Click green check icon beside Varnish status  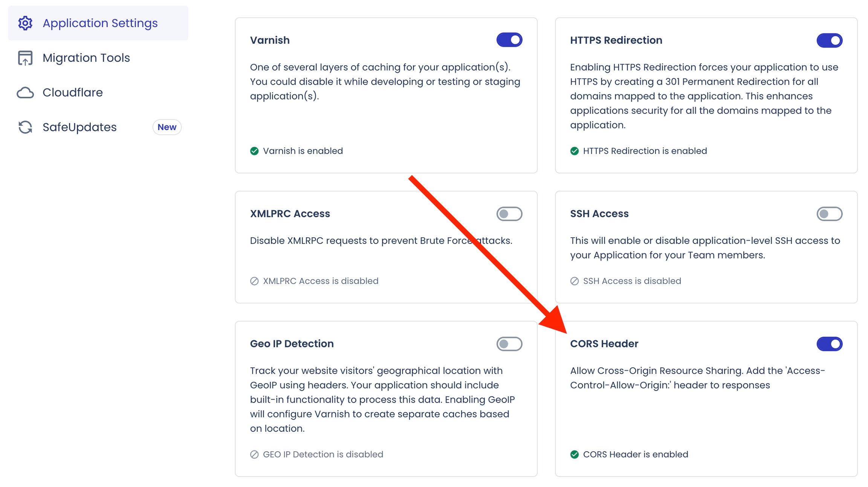tap(254, 151)
